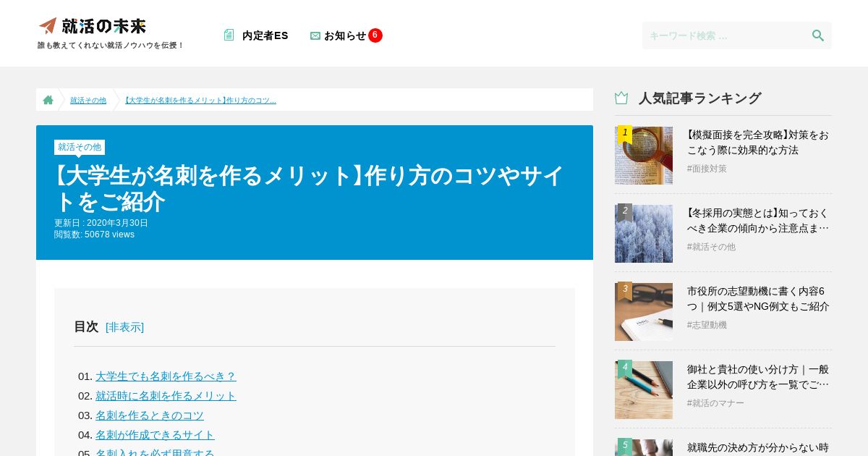Open the 市役所の志望動機に書く内容 ranking article
Viewport: 868px width, 456px height.
click(x=758, y=299)
